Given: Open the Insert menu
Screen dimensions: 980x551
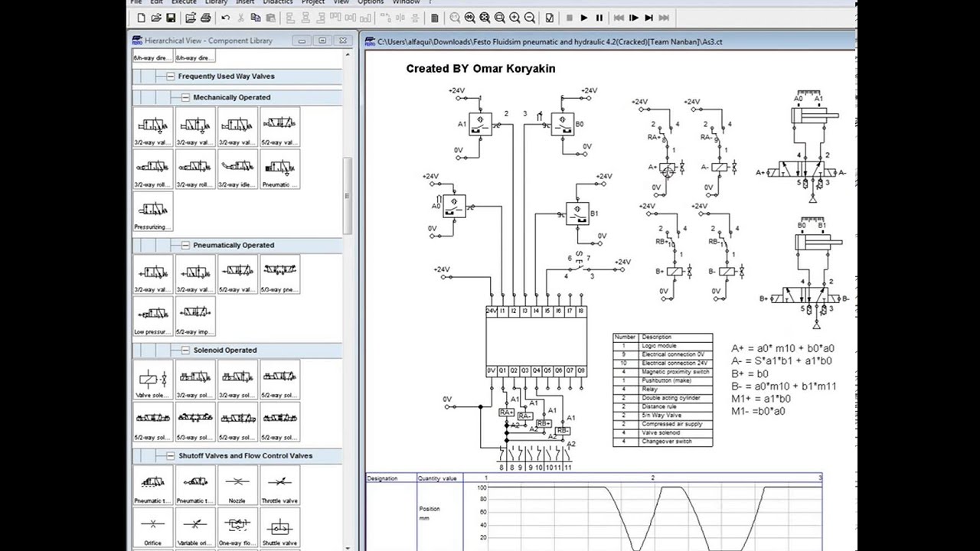Looking at the screenshot, I should tap(245, 2).
